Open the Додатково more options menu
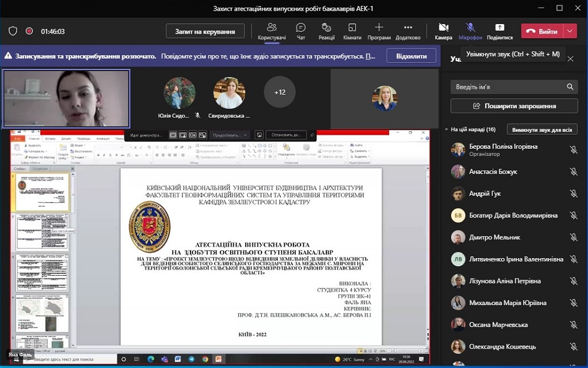Viewport: 588px width, 368px height. pyautogui.click(x=408, y=32)
